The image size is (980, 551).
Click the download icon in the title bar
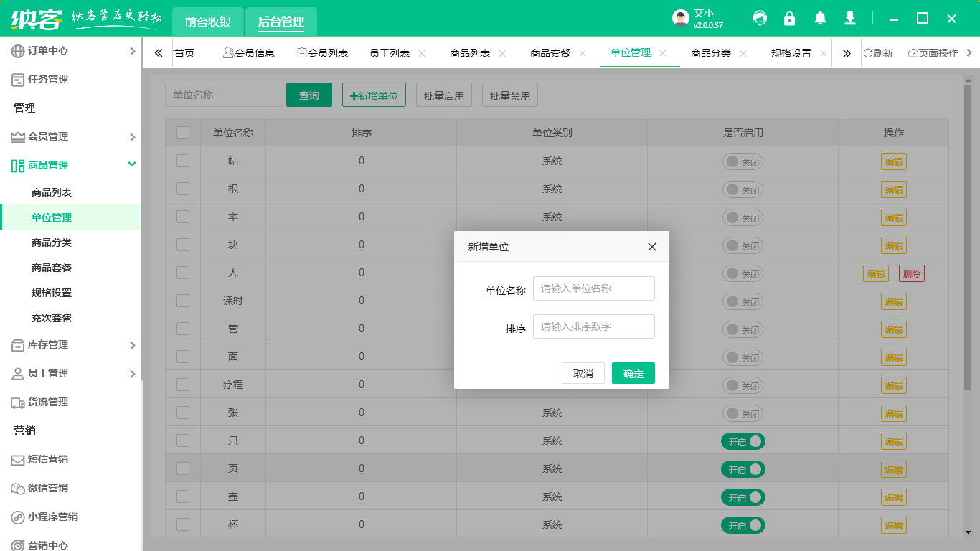(x=849, y=18)
